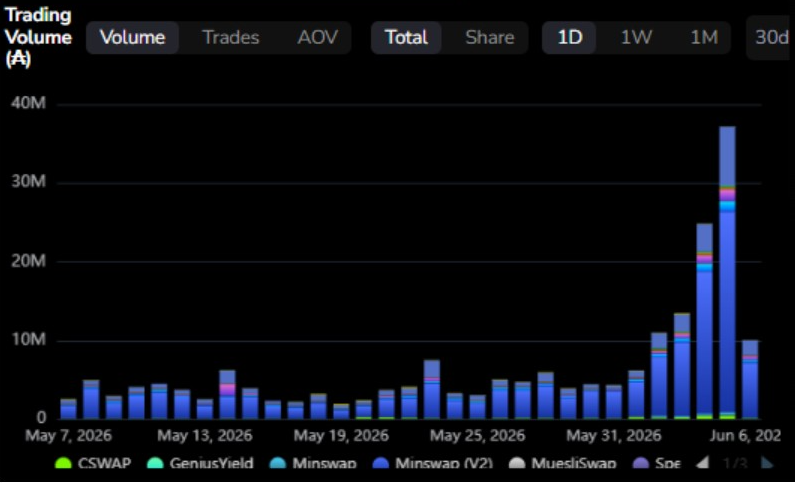Click the 30M y-axis label

[x=28, y=181]
